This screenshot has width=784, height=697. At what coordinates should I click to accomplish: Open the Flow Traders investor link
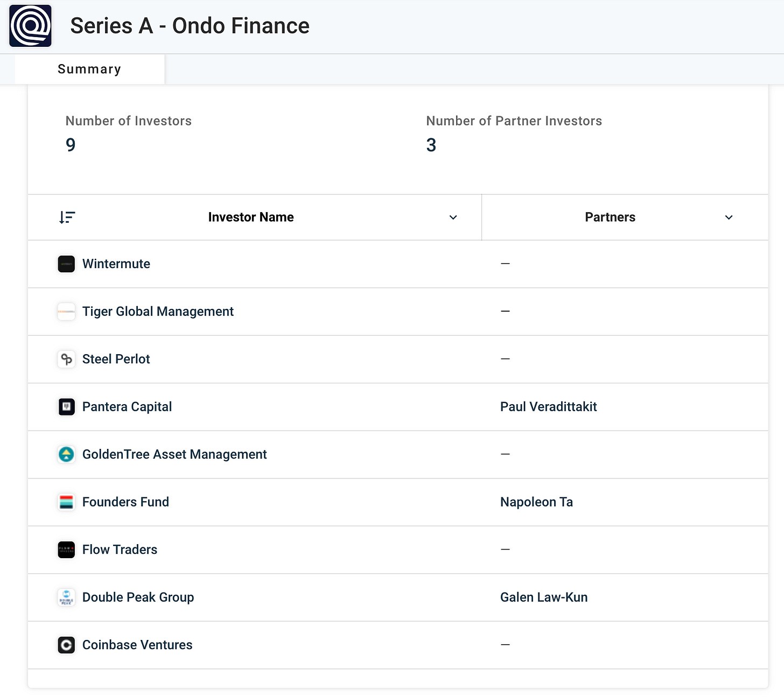[120, 550]
